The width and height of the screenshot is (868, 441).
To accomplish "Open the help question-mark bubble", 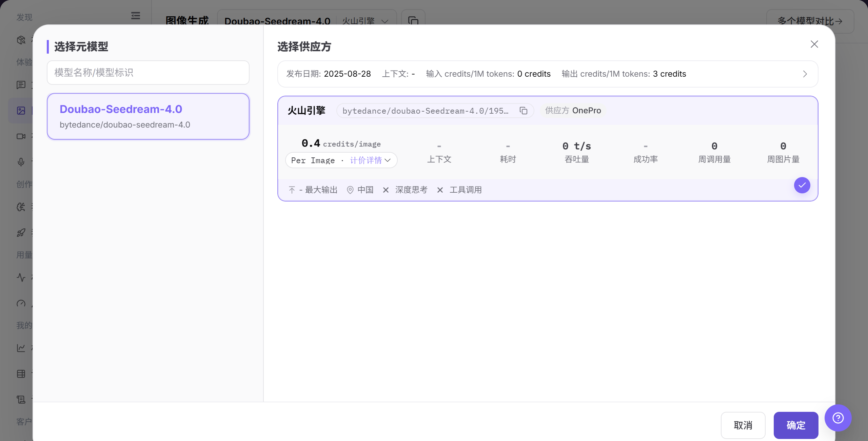I will pos(838,418).
